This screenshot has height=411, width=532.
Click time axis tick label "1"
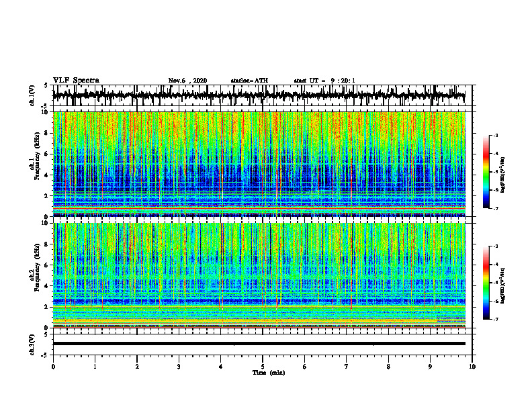click(95, 367)
